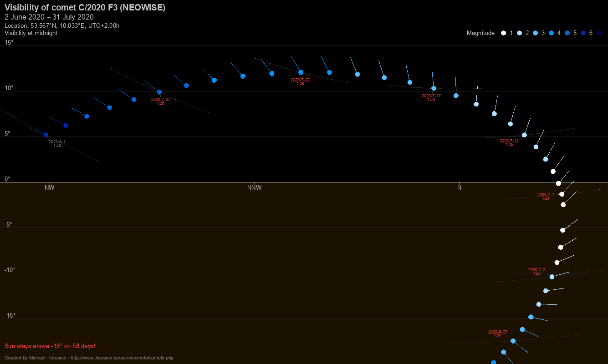The width and height of the screenshot is (608, 364).
Task: Click the NNW compass label on the horizon
Action: click(x=254, y=187)
